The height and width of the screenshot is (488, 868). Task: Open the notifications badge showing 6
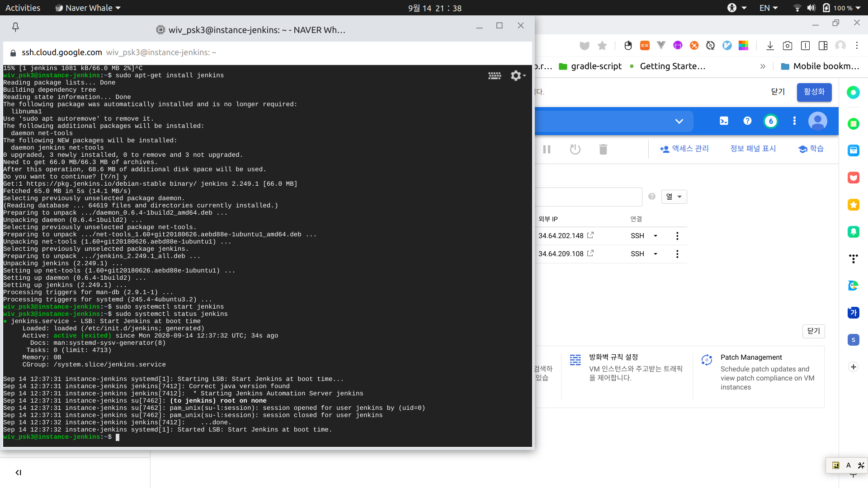click(x=771, y=121)
